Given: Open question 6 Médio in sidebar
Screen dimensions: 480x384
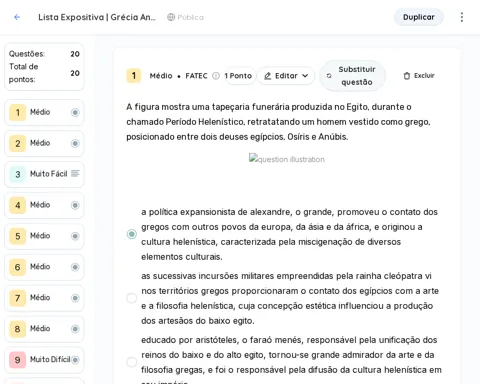Looking at the screenshot, I should (44, 267).
